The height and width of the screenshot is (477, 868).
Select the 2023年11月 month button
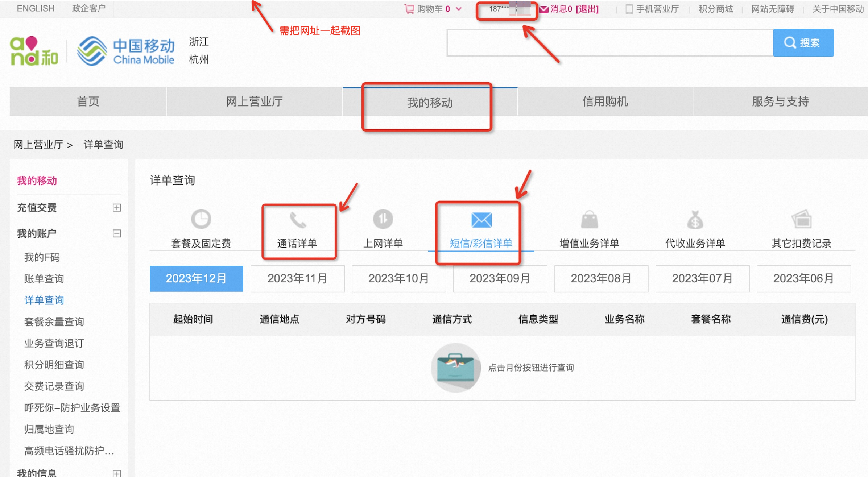297,278
